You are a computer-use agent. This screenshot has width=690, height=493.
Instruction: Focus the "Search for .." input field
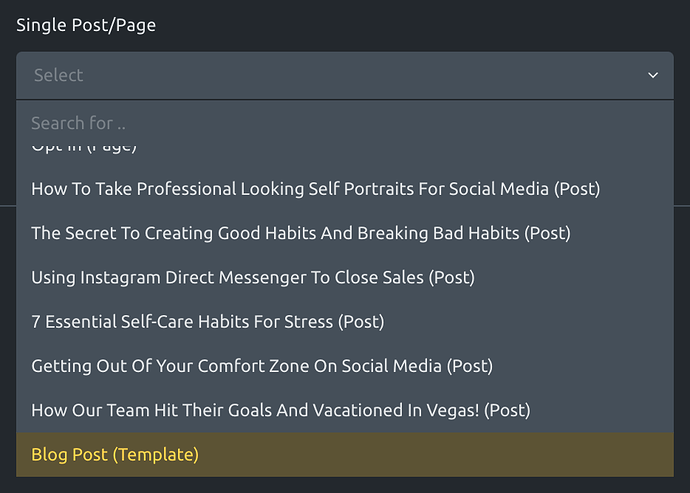point(345,123)
